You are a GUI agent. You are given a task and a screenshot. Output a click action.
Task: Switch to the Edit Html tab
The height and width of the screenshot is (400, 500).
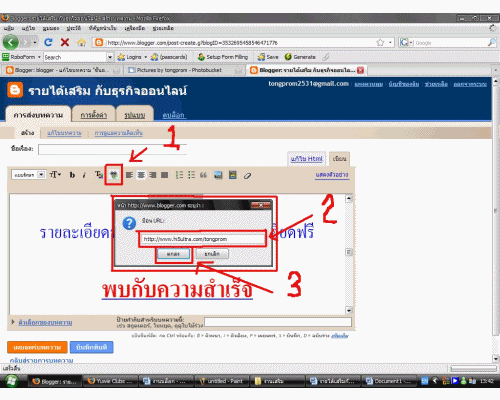tap(307, 159)
